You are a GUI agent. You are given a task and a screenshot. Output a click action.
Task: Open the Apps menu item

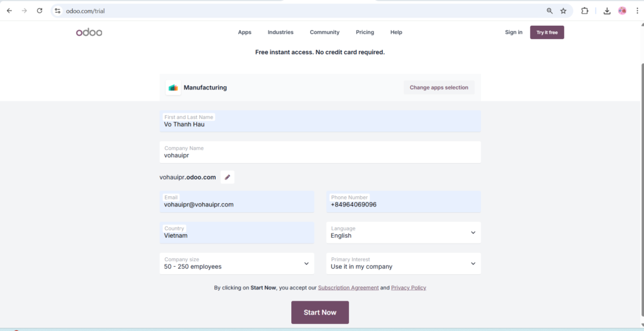click(245, 32)
